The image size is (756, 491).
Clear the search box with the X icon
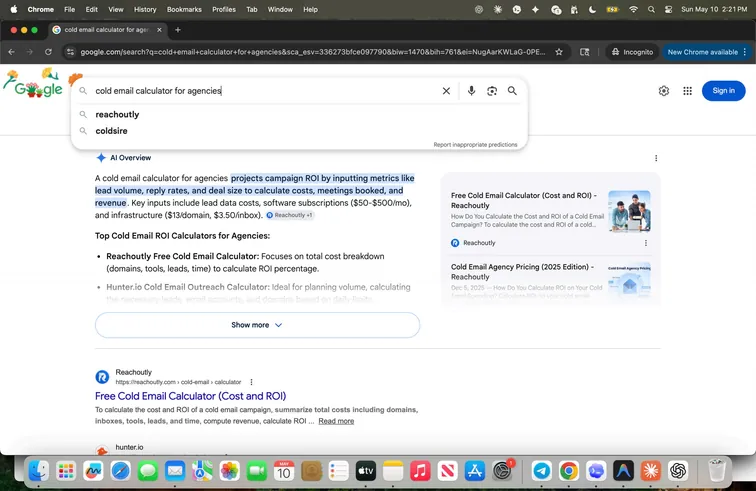tap(446, 91)
